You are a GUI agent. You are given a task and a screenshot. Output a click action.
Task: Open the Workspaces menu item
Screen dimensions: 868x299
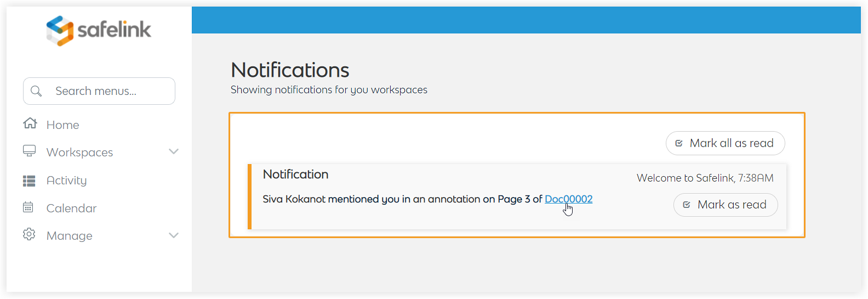(79, 153)
